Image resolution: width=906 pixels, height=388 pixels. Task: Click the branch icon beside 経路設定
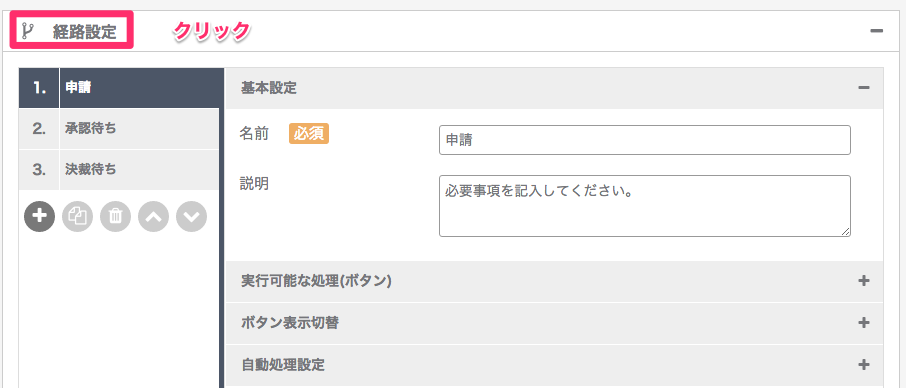[x=27, y=31]
